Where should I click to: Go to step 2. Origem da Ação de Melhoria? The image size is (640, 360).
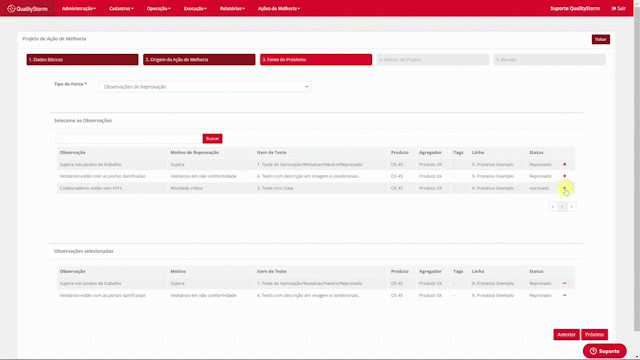pos(199,60)
